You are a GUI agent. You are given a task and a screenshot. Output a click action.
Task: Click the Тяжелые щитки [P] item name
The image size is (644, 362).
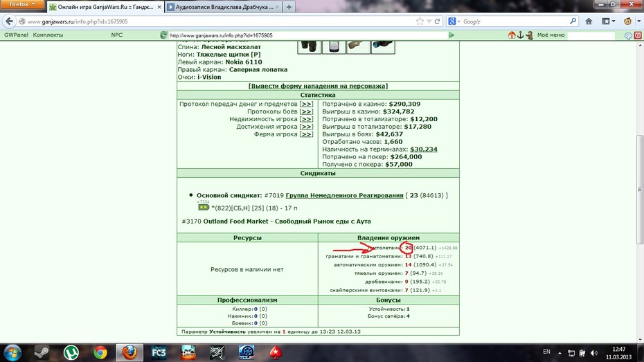(x=229, y=54)
